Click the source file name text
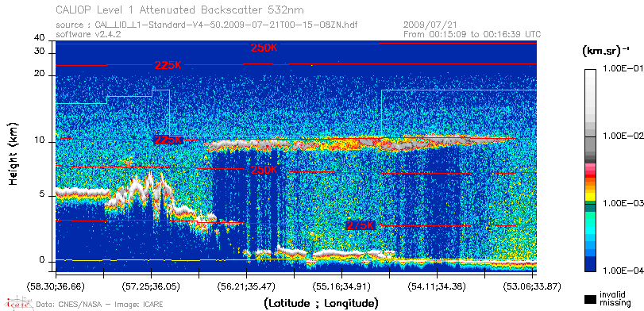Screen dimensions: 644x311 pyautogui.click(x=206, y=25)
